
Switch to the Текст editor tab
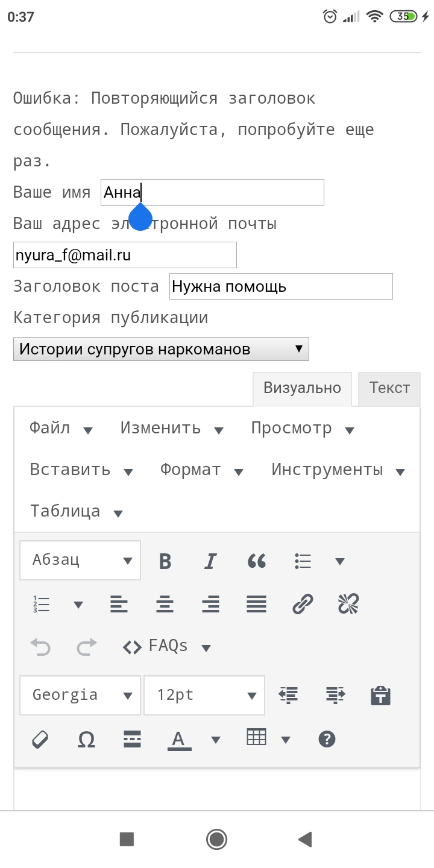(389, 388)
